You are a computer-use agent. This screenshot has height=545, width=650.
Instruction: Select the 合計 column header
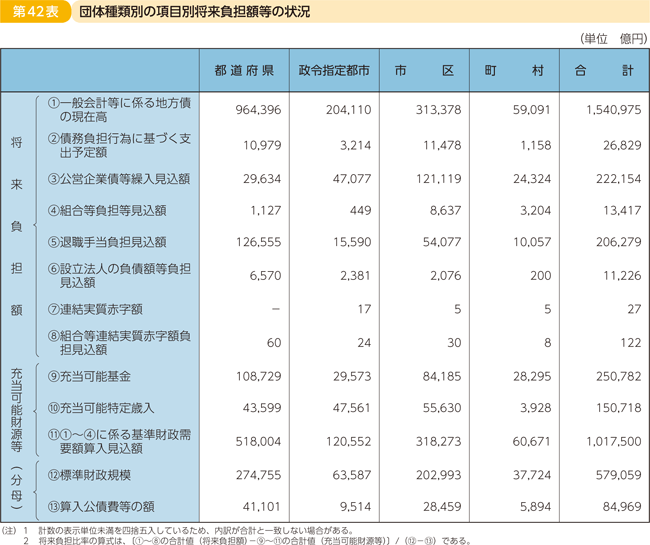click(604, 70)
